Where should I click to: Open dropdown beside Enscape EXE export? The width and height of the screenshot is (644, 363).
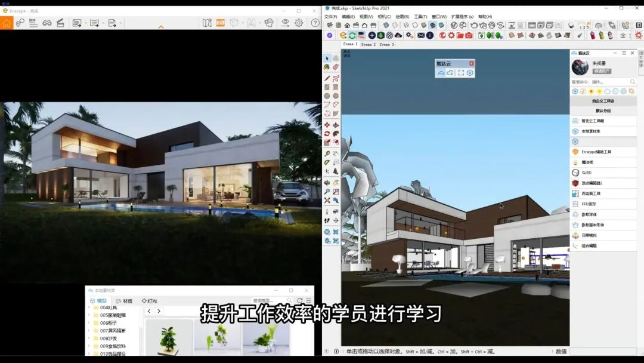click(120, 23)
